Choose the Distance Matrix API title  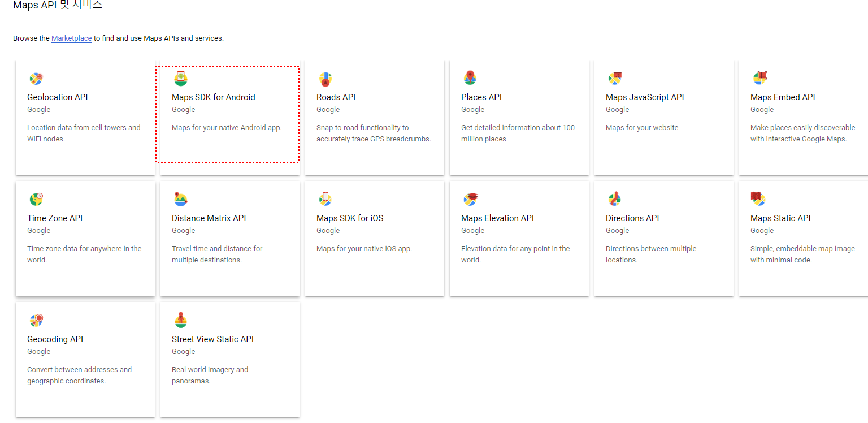[x=209, y=218]
